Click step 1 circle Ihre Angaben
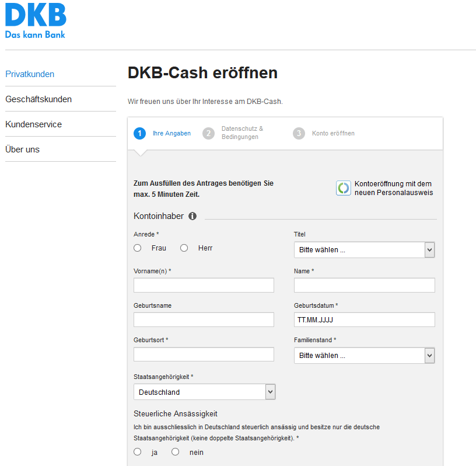 point(139,134)
